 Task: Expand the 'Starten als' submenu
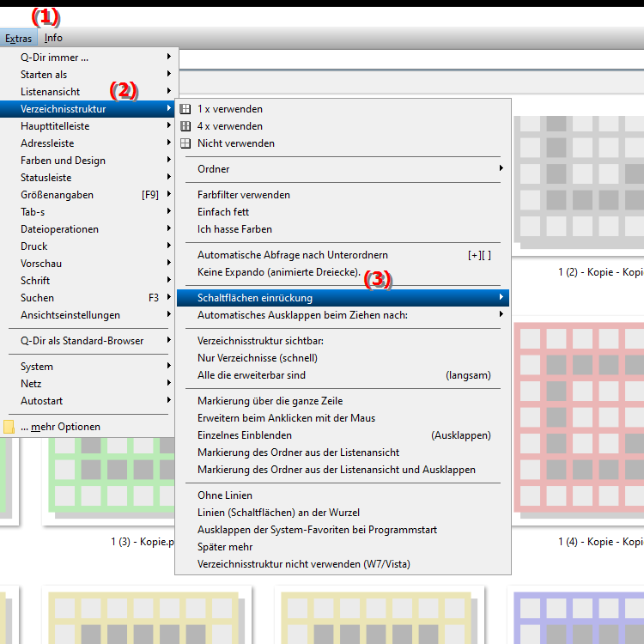click(88, 75)
